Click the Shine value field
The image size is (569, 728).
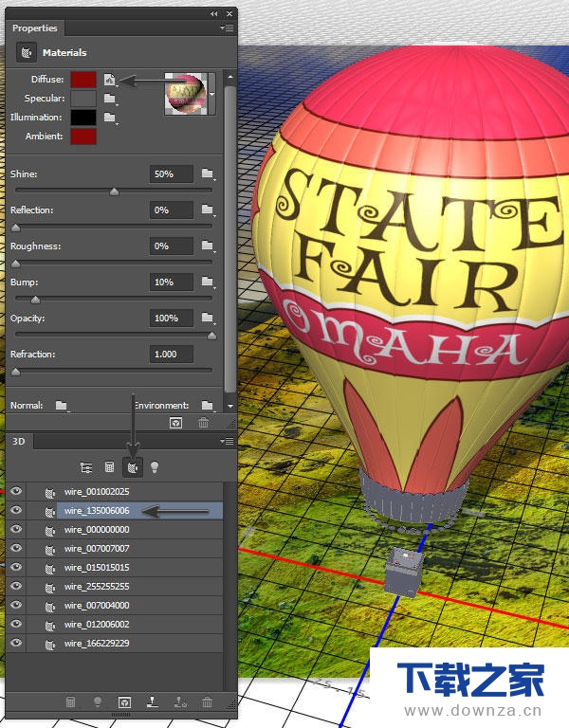172,173
